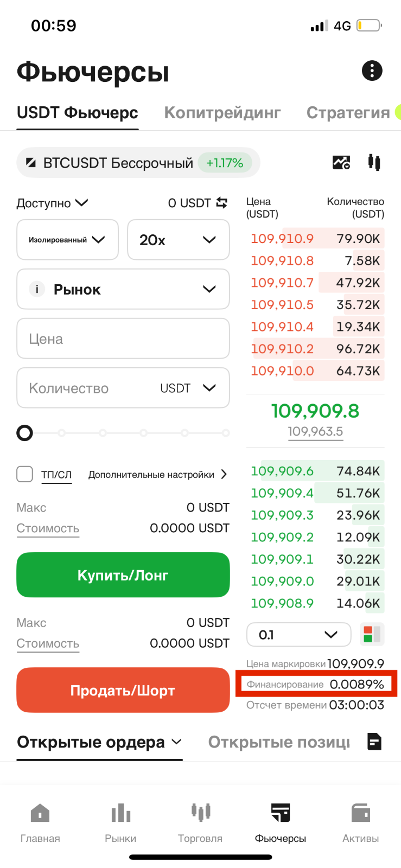The height and width of the screenshot is (868, 401).
Task: Open the Рынки markets tab
Action: (120, 823)
